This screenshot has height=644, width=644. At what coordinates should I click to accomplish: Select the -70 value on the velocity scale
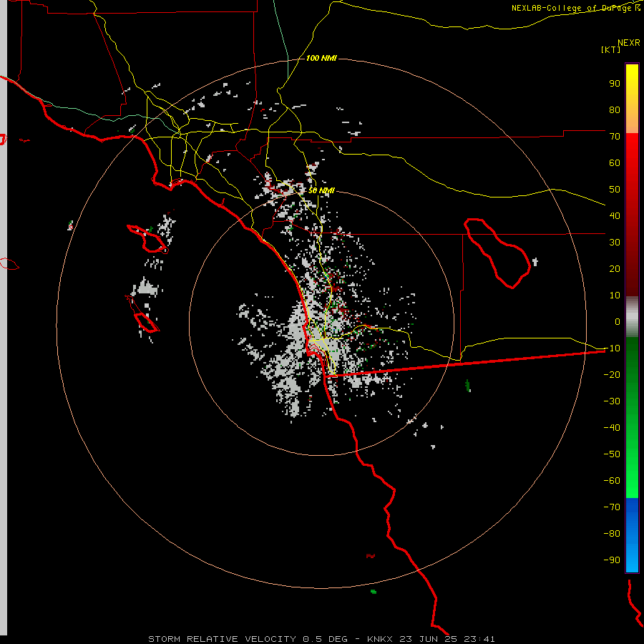pyautogui.click(x=612, y=507)
